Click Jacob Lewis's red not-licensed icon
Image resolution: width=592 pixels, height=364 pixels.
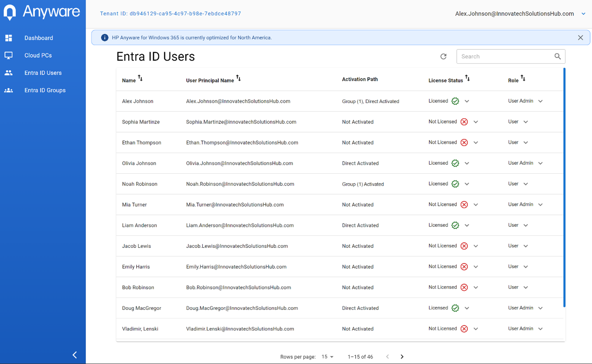[464, 246]
